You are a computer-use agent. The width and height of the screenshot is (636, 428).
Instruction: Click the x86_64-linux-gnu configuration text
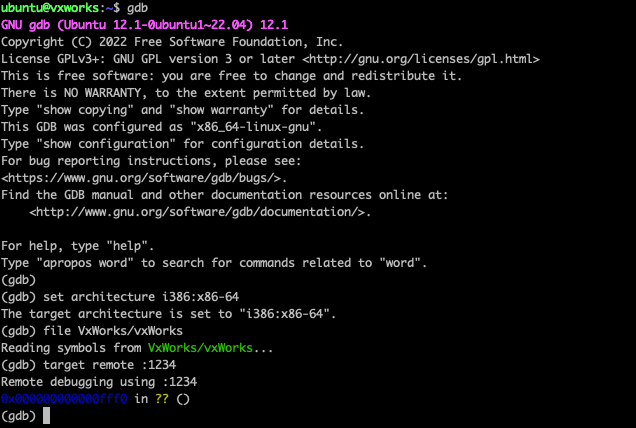[x=253, y=127]
